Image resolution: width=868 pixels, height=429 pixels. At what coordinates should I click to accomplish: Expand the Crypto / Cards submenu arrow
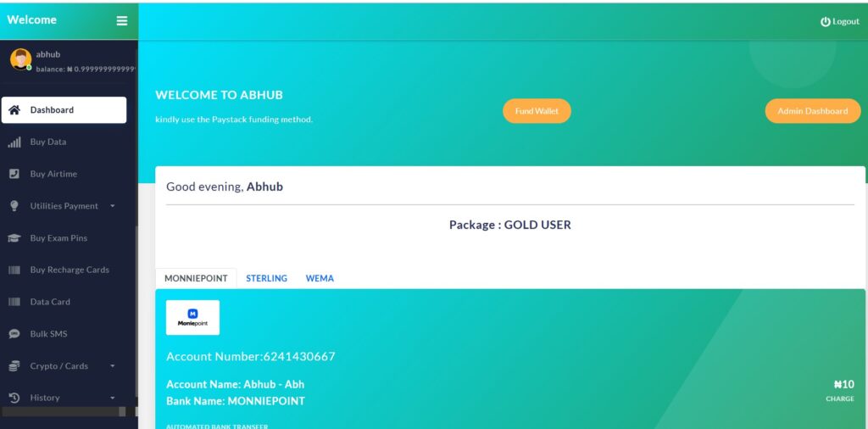(x=113, y=366)
